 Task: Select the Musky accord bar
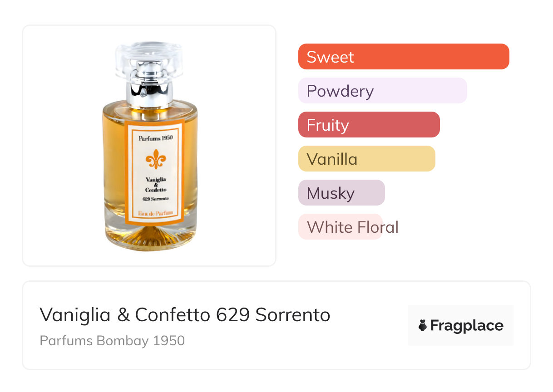341,193
